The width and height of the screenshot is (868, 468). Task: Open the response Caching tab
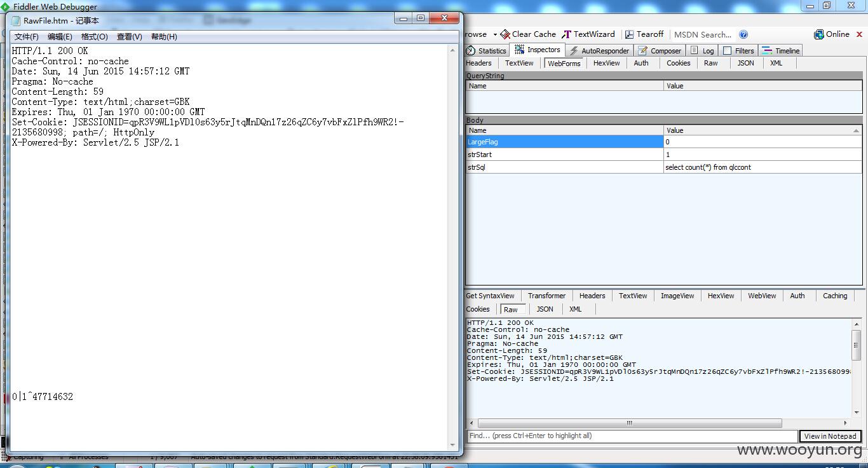(x=835, y=296)
